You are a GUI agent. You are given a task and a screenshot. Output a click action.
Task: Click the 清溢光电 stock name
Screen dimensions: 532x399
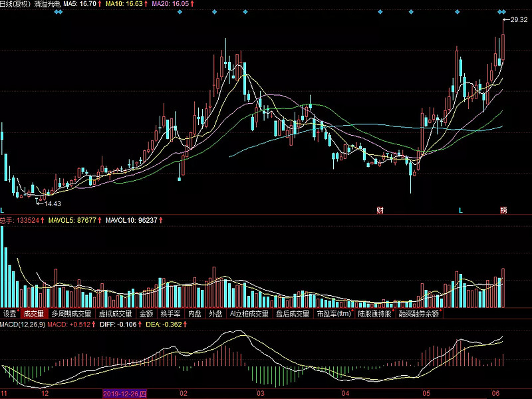(47, 4)
